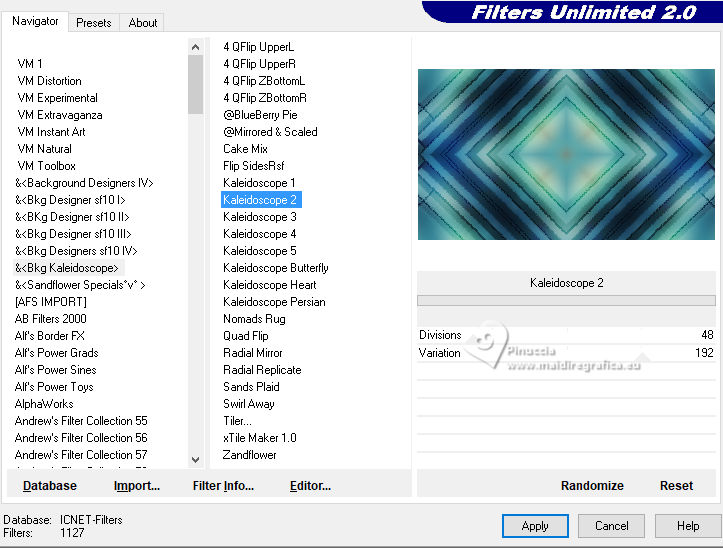
Task: Select &<Background Designers IV> category
Action: (84, 183)
